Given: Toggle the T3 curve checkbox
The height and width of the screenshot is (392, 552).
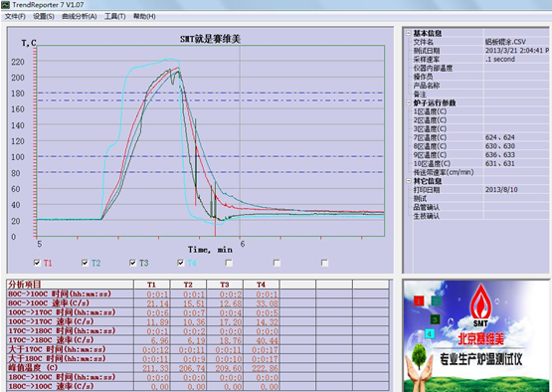Looking at the screenshot, I should tap(132, 263).
